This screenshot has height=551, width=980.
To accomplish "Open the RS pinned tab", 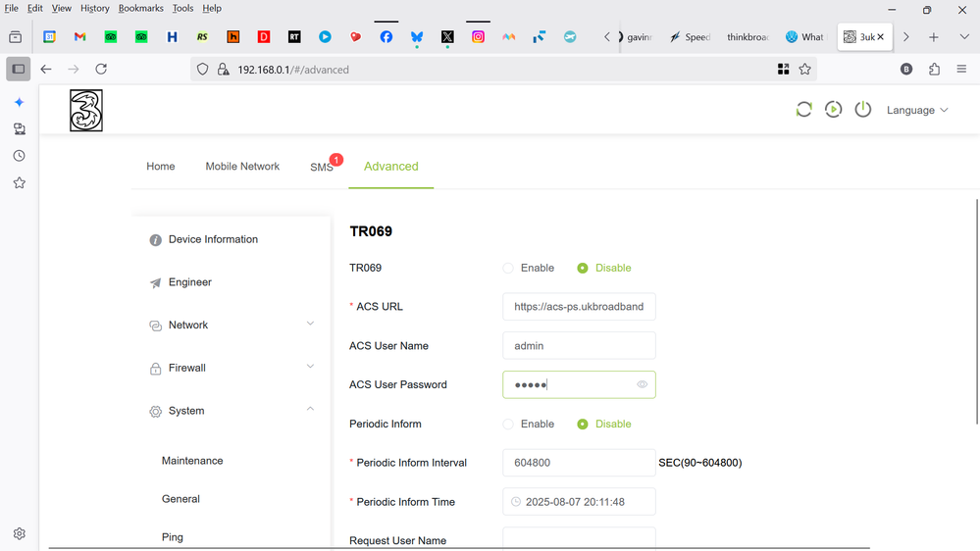I will (202, 37).
